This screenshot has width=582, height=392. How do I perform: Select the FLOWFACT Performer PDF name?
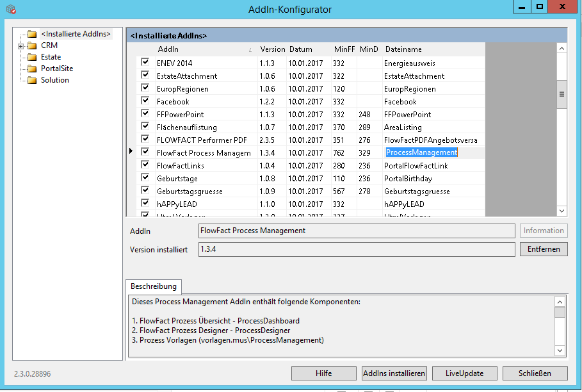[202, 140]
